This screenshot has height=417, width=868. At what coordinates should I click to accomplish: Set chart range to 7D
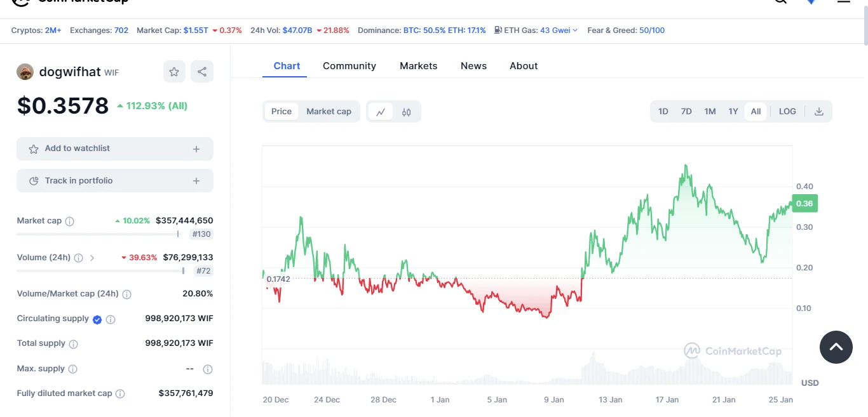click(x=686, y=112)
